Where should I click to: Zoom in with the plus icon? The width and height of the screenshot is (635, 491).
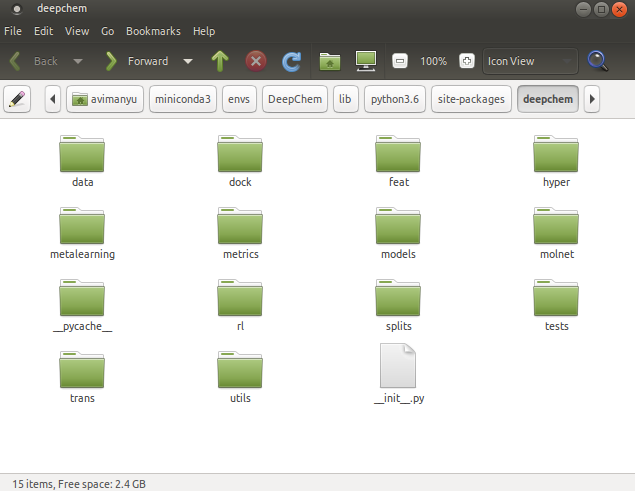coord(467,61)
